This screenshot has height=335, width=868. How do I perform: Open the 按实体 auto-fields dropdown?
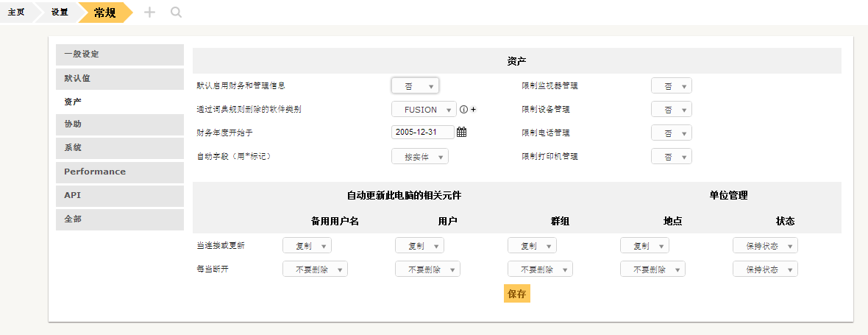pos(419,157)
